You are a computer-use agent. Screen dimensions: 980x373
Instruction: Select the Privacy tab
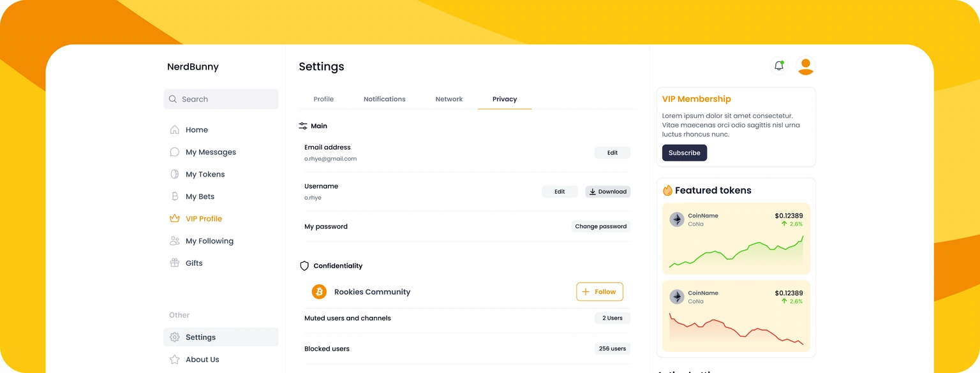pyautogui.click(x=505, y=99)
